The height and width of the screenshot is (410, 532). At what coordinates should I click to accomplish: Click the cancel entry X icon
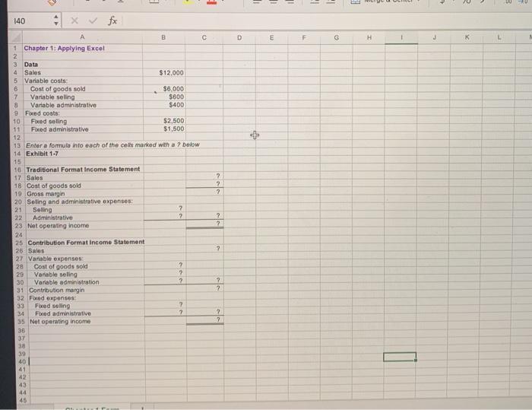click(74, 21)
